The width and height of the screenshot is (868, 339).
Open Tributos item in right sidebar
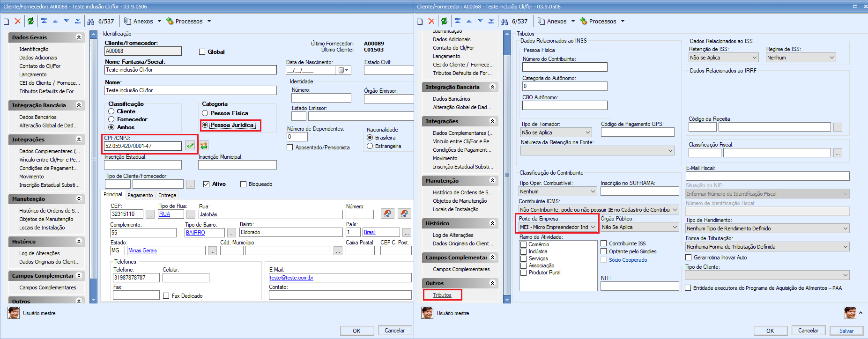pyautogui.click(x=442, y=295)
